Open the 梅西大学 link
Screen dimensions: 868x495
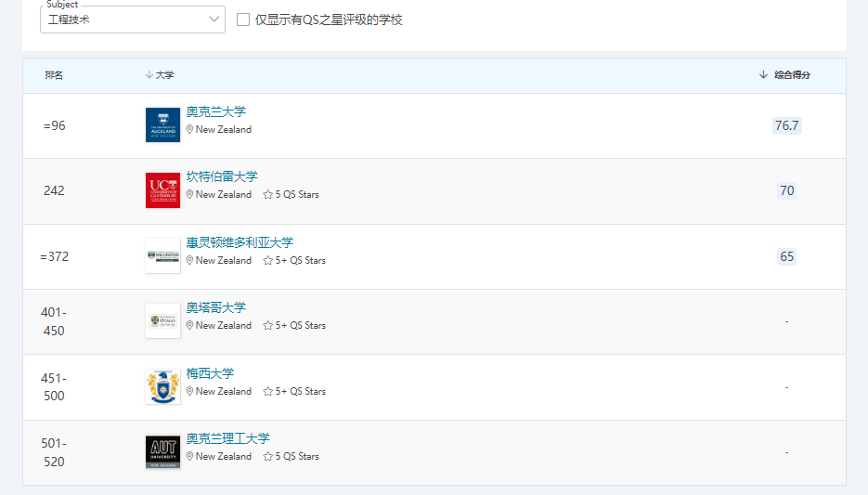pos(210,373)
